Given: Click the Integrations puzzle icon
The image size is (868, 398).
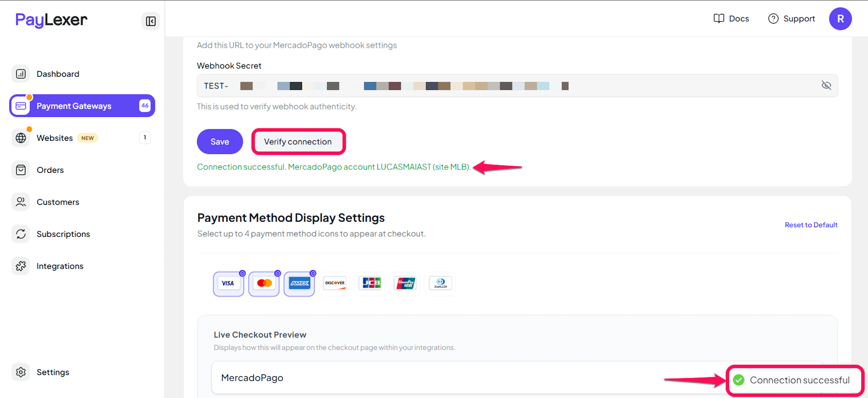Looking at the screenshot, I should 21,266.
